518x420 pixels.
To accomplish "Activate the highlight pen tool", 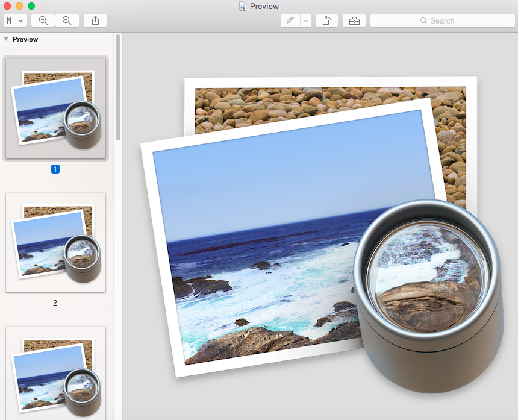I will point(290,20).
